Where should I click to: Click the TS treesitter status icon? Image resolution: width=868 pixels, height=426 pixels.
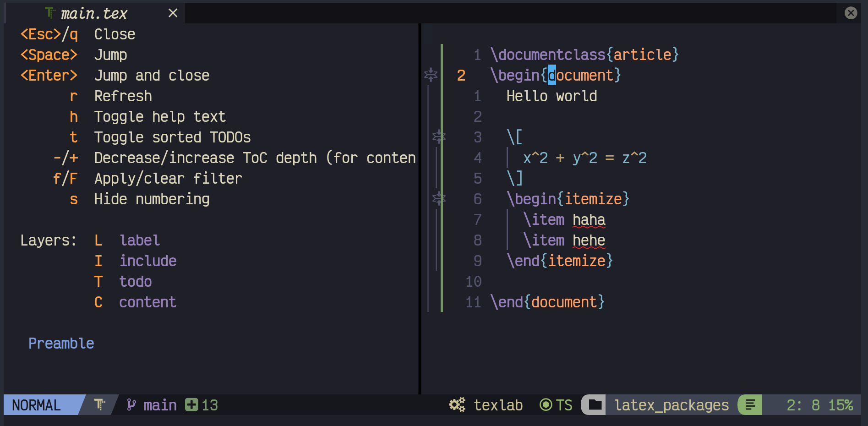pyautogui.click(x=546, y=404)
